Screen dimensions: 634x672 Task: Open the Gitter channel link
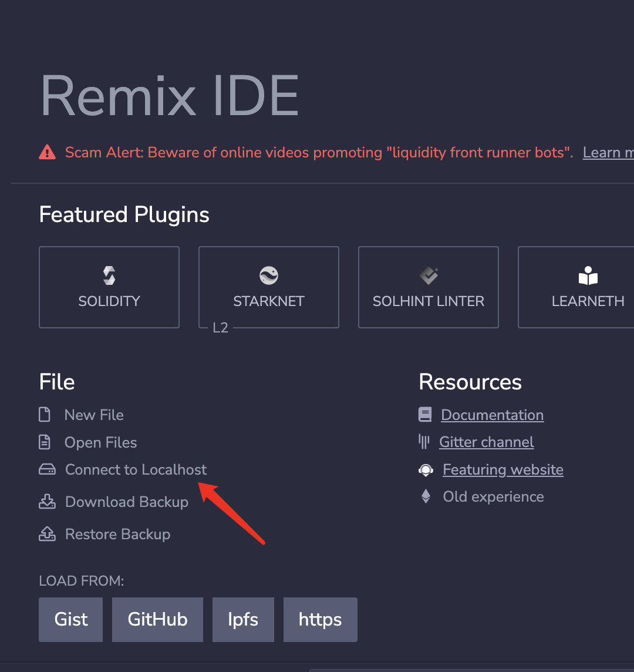(487, 442)
